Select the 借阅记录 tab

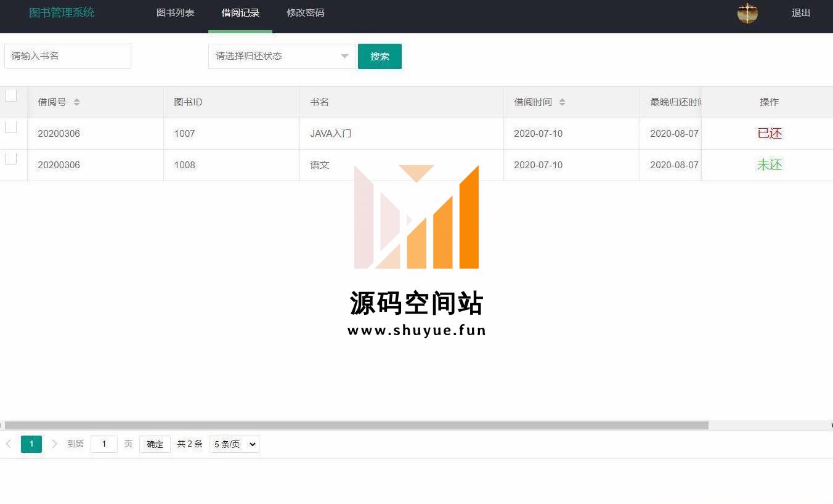240,13
